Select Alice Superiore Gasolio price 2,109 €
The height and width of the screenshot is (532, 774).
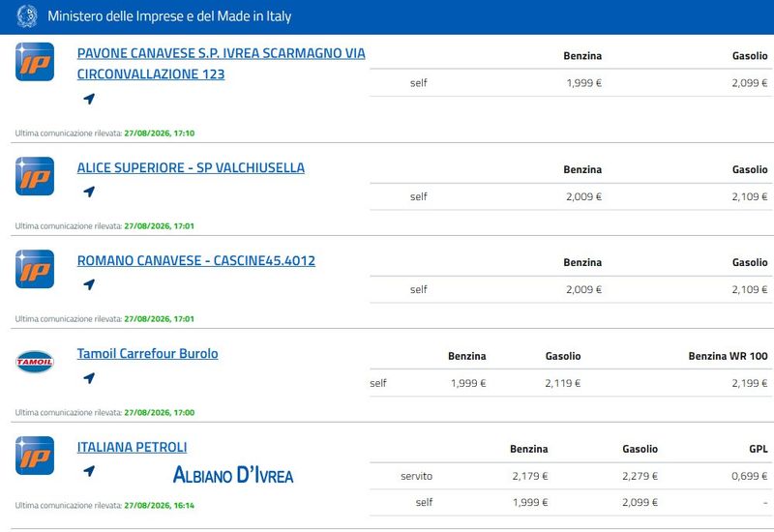(x=750, y=196)
